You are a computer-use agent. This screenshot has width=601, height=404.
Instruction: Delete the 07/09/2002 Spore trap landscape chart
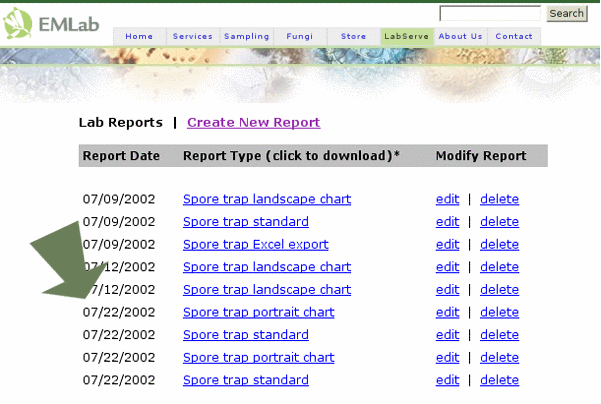[499, 199]
